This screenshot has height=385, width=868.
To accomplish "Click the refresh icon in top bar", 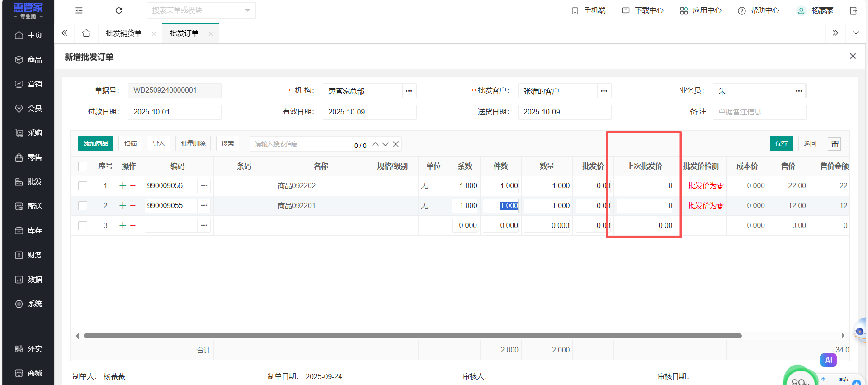I will [x=119, y=10].
